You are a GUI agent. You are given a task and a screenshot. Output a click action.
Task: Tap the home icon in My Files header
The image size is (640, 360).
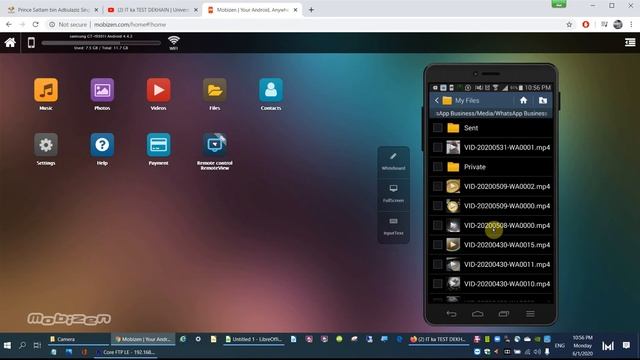point(523,100)
